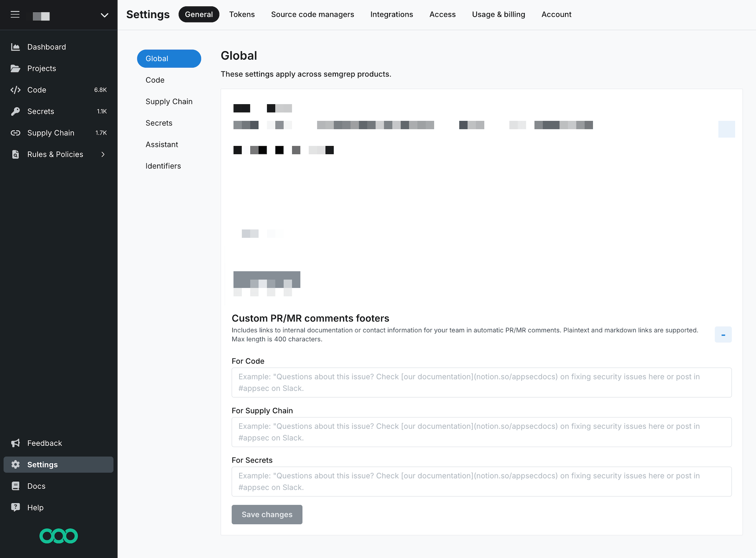Select the Settings gear icon in the sidebar

(16, 464)
